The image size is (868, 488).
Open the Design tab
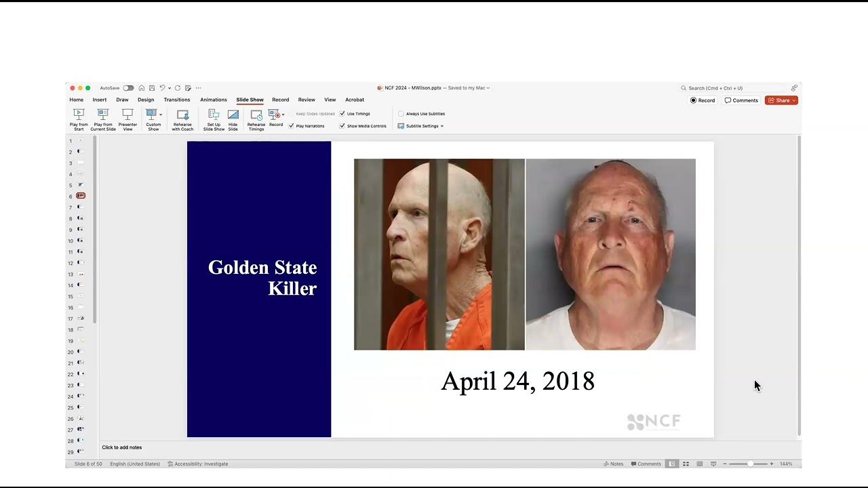(146, 100)
